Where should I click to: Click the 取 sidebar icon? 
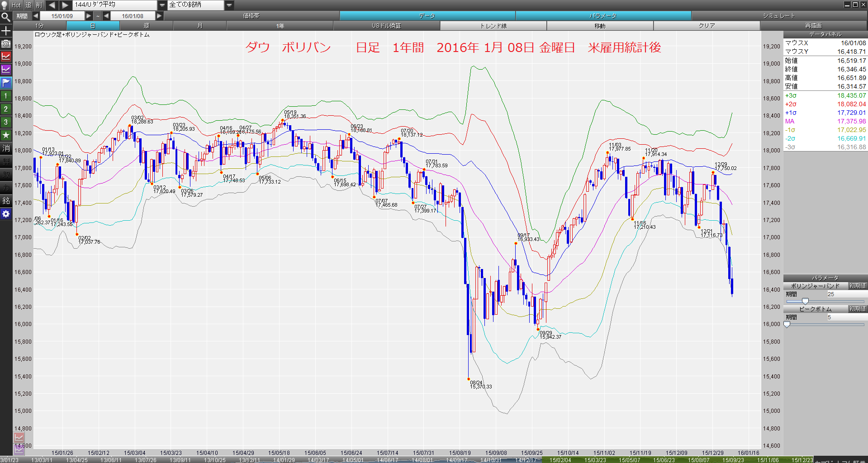6,175
